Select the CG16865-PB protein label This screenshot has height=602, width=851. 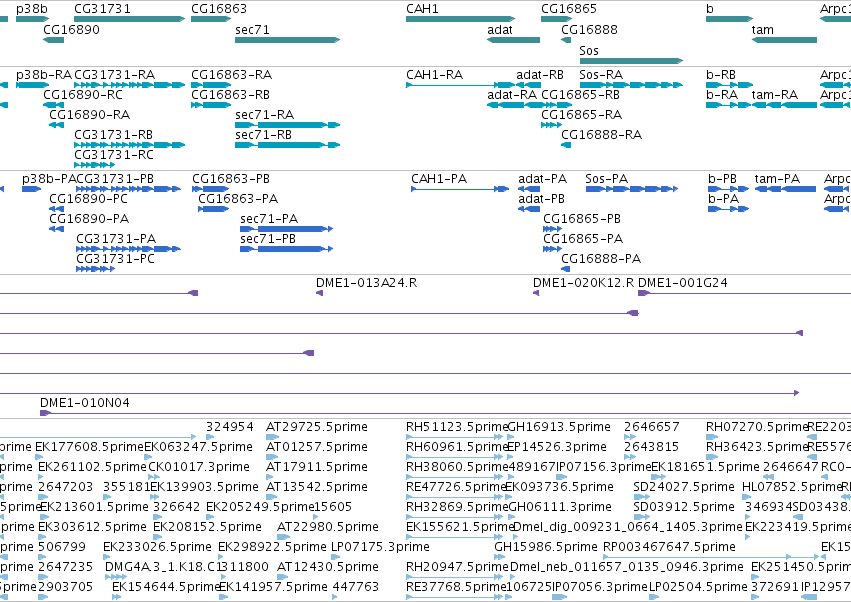(582, 219)
